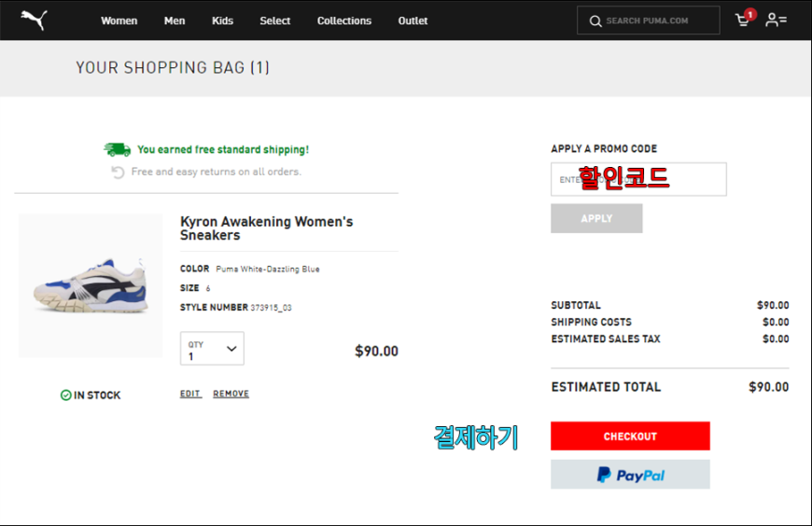Screen dimensions: 812x526
Task: Focus the promo code input field
Action: click(638, 179)
